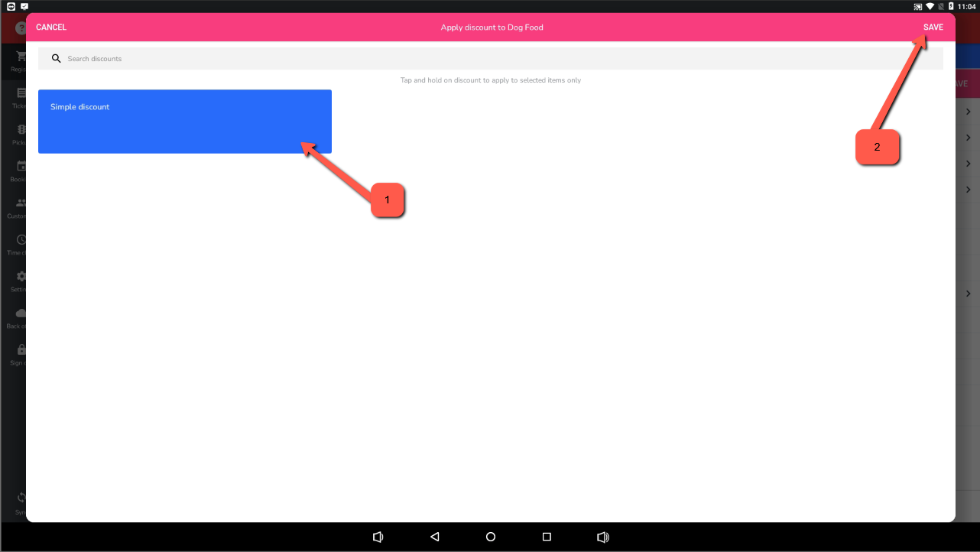This screenshot has height=552, width=980.
Task: Open Register via the cart icon
Action: pyautogui.click(x=21, y=57)
